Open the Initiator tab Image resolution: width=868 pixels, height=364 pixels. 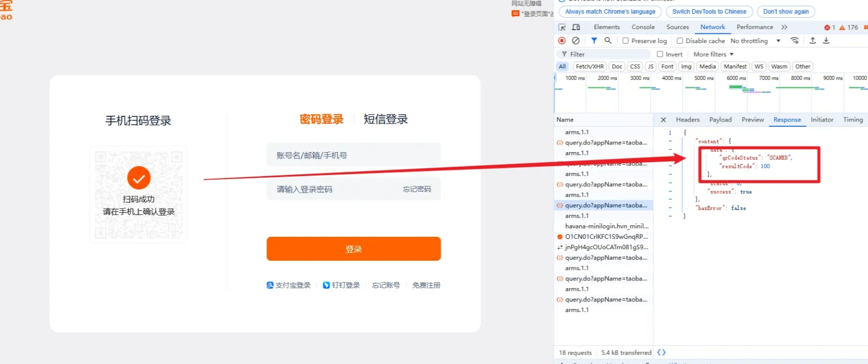pyautogui.click(x=822, y=120)
